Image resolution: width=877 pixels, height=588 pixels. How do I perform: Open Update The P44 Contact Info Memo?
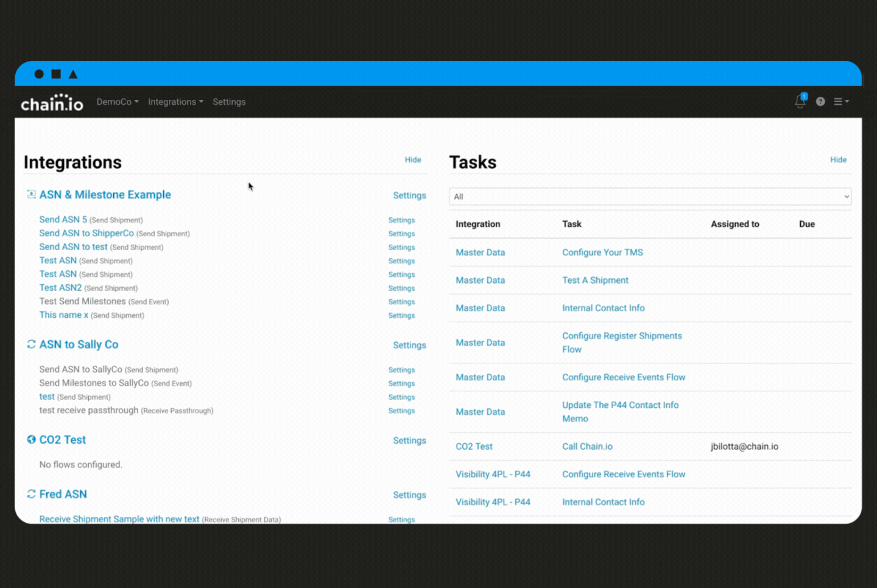tap(620, 412)
